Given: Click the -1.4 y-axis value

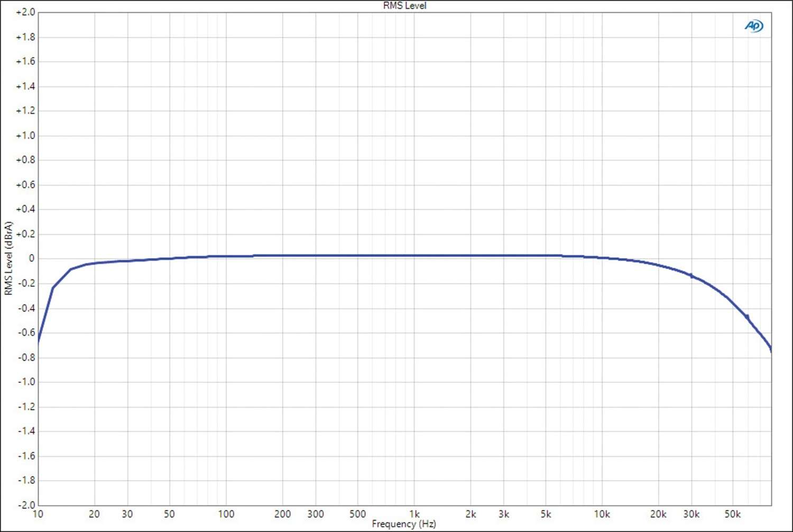Looking at the screenshot, I should click(26, 430).
